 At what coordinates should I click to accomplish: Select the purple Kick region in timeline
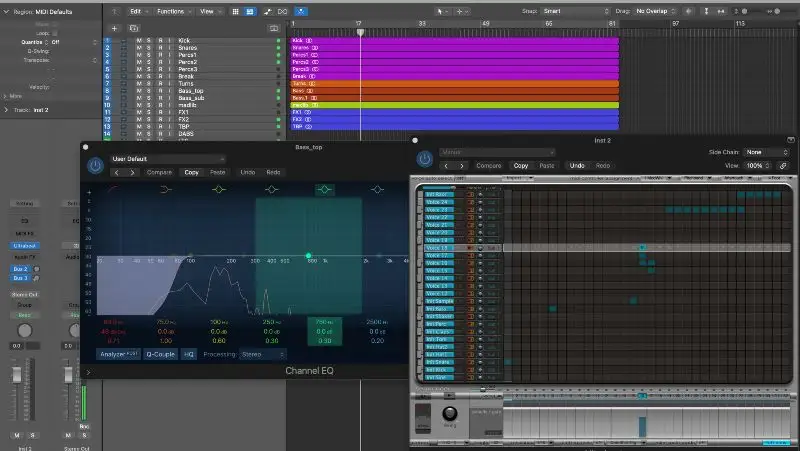coord(450,40)
